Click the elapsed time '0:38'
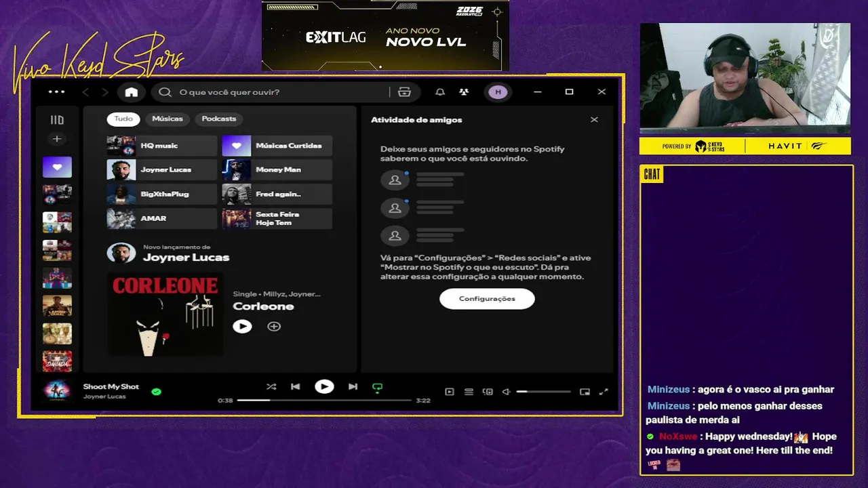The height and width of the screenshot is (488, 868). (x=225, y=401)
